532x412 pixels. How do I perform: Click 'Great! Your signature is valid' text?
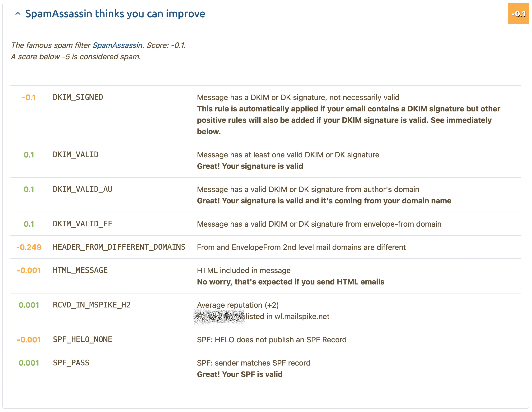click(250, 166)
